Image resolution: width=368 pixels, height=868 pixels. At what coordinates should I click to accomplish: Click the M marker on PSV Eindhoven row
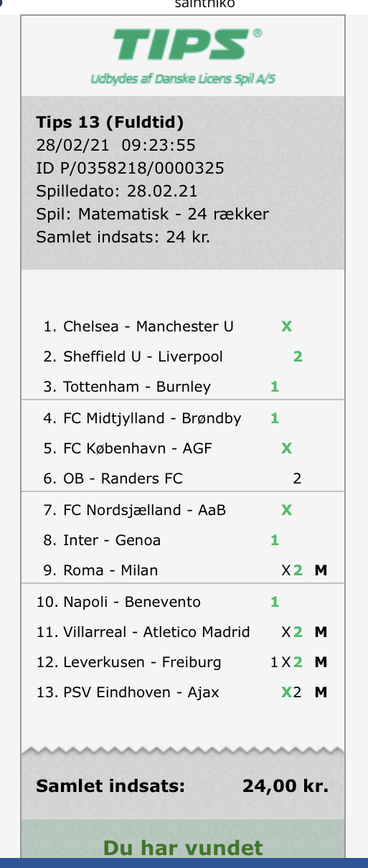(321, 693)
